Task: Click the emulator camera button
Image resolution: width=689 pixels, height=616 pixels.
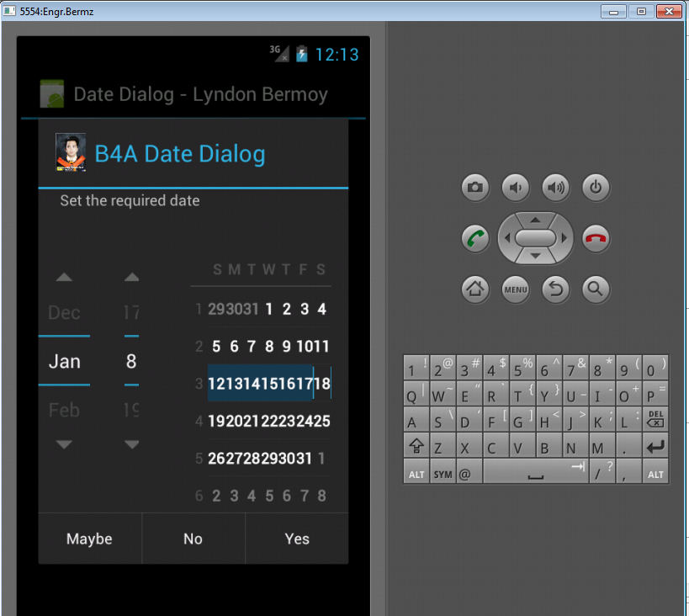Action: coord(475,188)
